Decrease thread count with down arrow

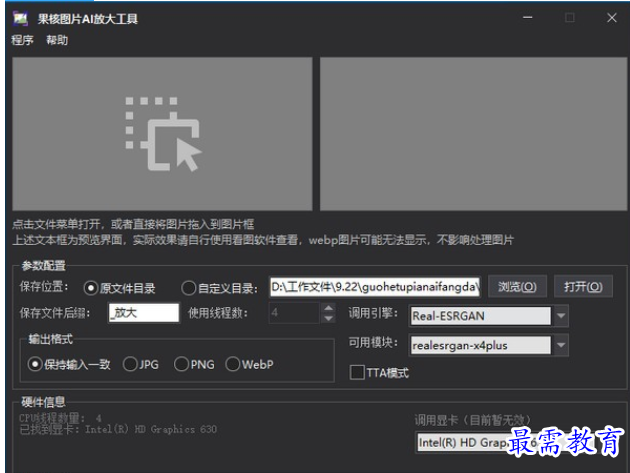coord(329,318)
